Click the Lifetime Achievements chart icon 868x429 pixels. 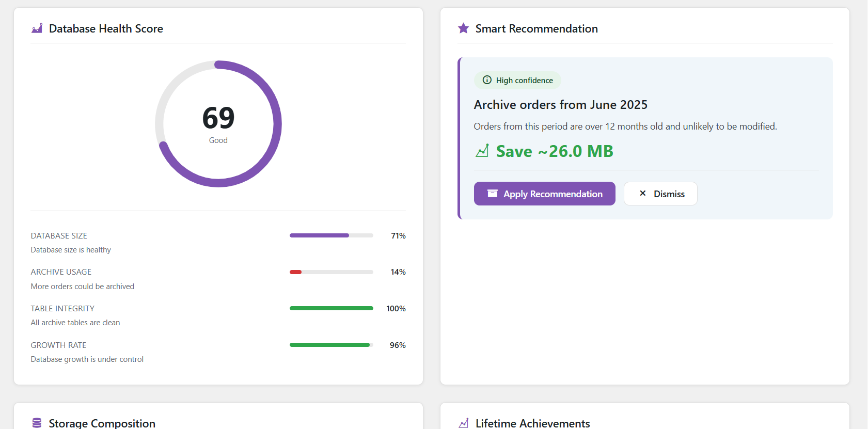(x=463, y=423)
